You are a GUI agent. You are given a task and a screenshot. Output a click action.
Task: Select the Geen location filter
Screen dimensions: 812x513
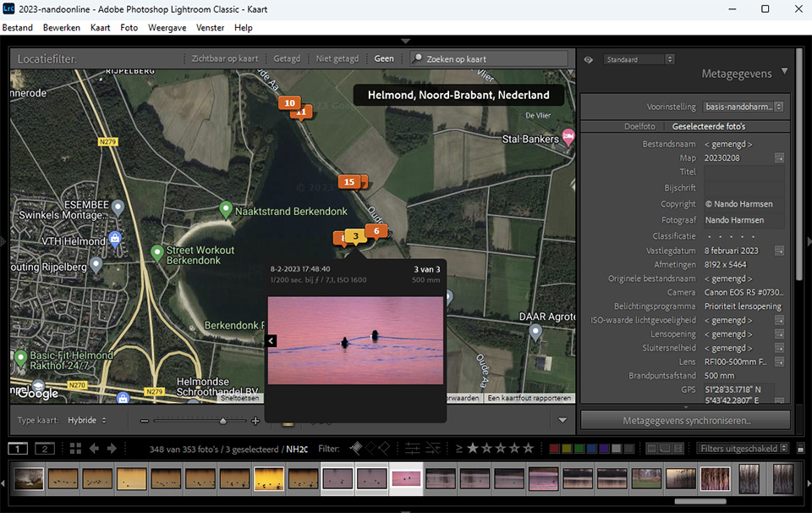(384, 58)
